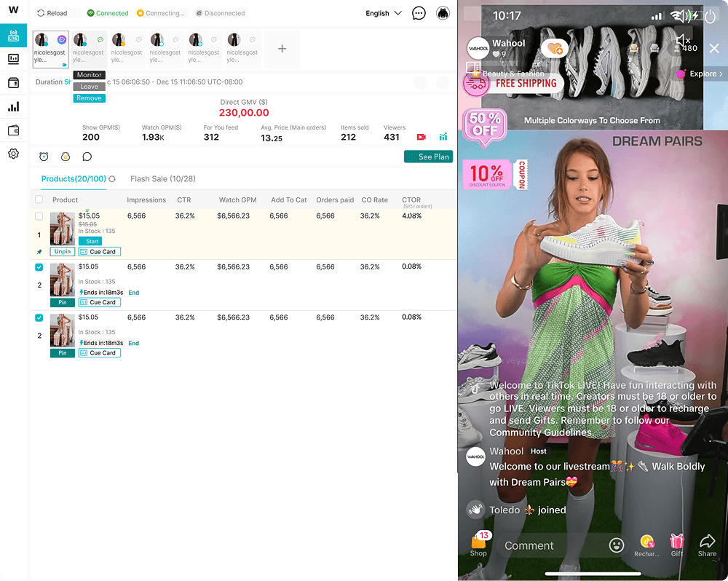Screen dimensions: 728x581
Task: Click End on the last product's flash sale
Action: point(134,343)
